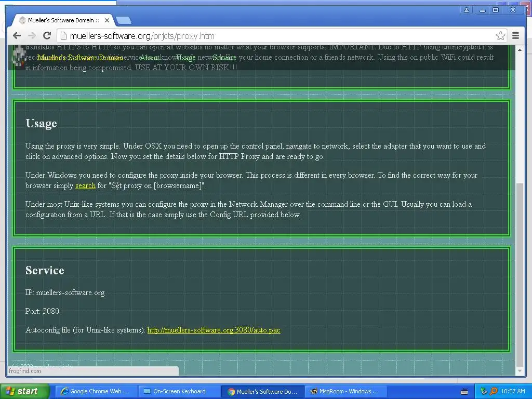Click the scrollbar up arrow

(x=520, y=50)
